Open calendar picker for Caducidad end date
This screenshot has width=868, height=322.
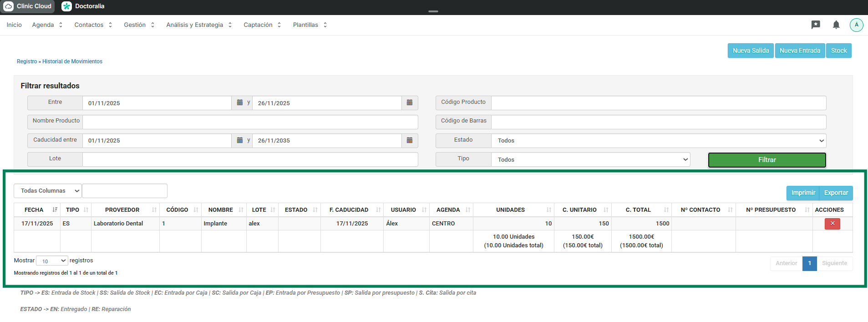[x=410, y=140]
